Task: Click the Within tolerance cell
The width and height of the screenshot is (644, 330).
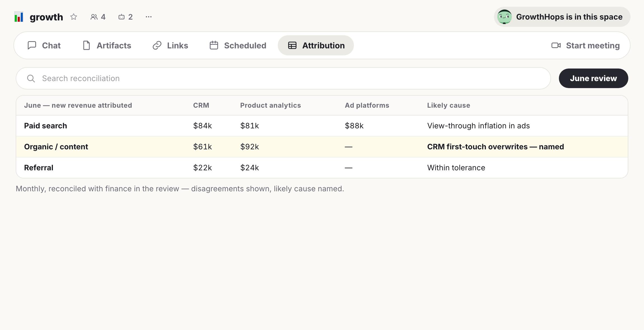Action: click(x=456, y=168)
